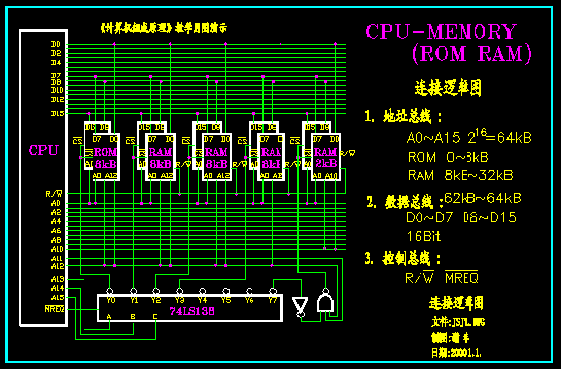Select the D0 data pin label

click(x=56, y=44)
